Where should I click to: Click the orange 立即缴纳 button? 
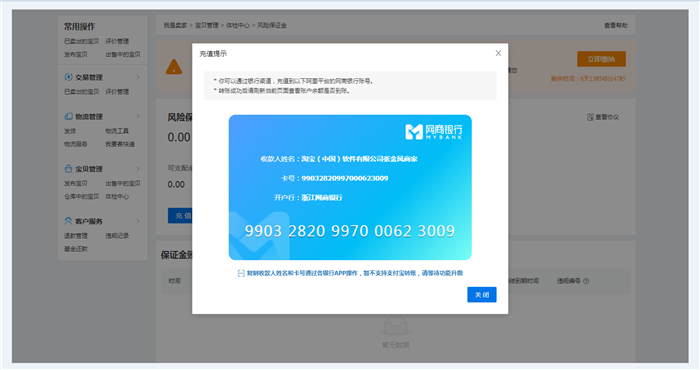[x=601, y=59]
